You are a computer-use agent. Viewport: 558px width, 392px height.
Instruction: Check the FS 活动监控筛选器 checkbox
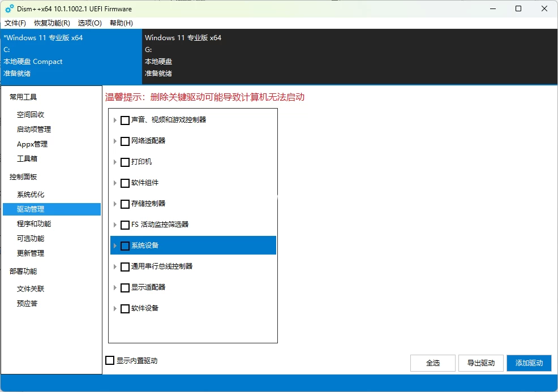pos(125,225)
